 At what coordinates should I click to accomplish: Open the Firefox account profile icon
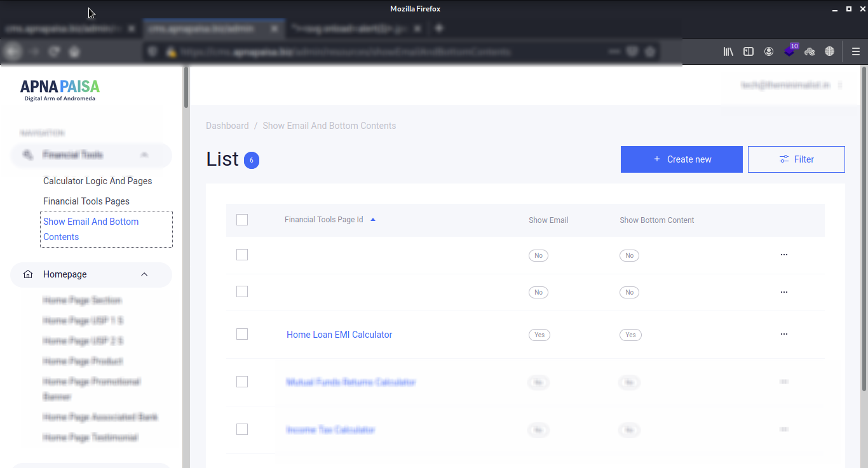click(769, 51)
